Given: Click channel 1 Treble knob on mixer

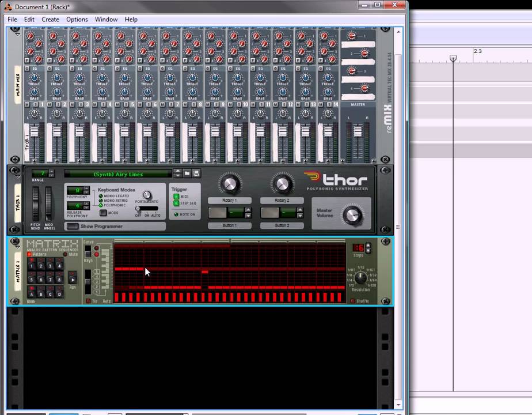Looking at the screenshot, I should pyautogui.click(x=34, y=77).
